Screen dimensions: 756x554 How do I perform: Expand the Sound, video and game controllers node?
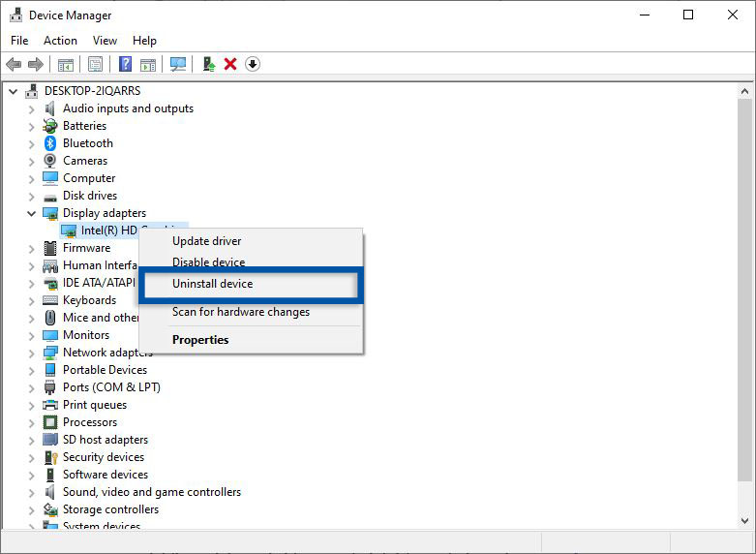(x=31, y=492)
